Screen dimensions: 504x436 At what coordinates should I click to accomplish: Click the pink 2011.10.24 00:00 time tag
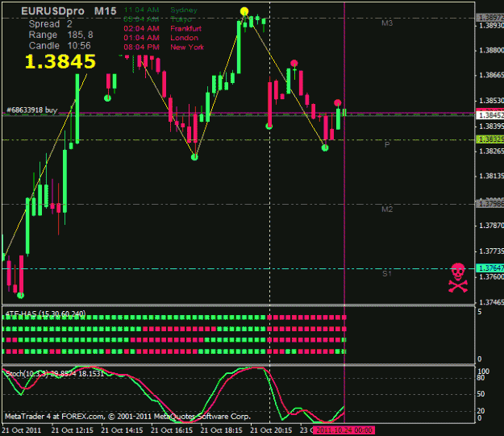pyautogui.click(x=344, y=430)
